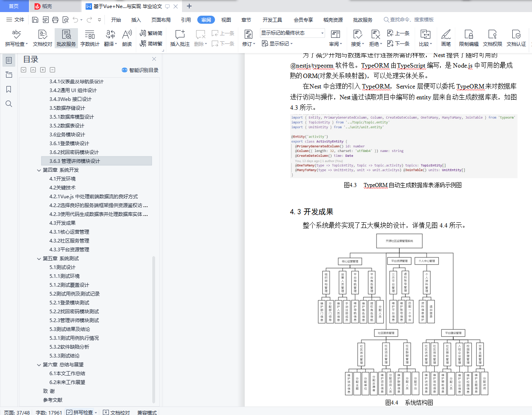The image size is (532, 415).
Task: Switch to the 视图 ribbon tab
Action: [x=226, y=20]
